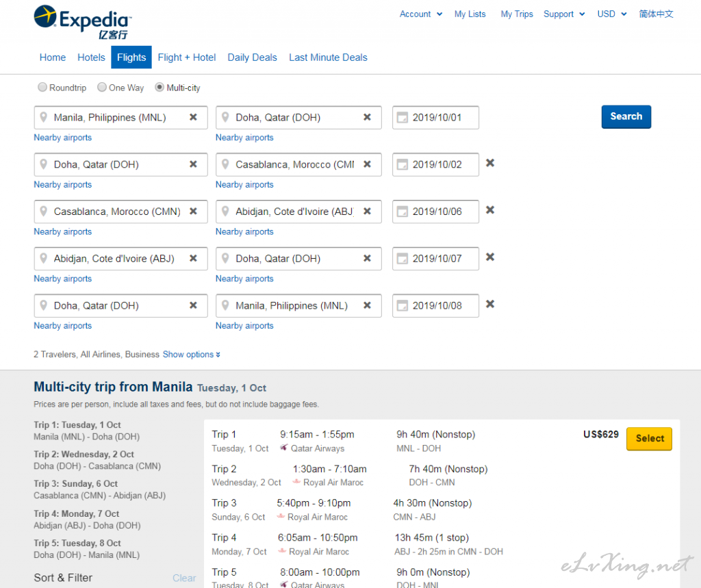Select the Roundtrip radio button
Viewport: 701px width, 588px height.
point(42,87)
